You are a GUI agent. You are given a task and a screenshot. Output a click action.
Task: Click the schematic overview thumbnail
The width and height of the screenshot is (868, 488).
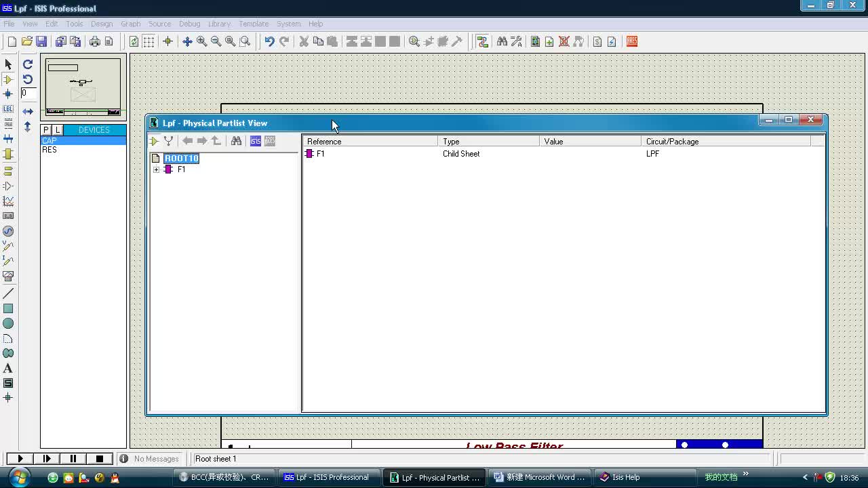83,87
